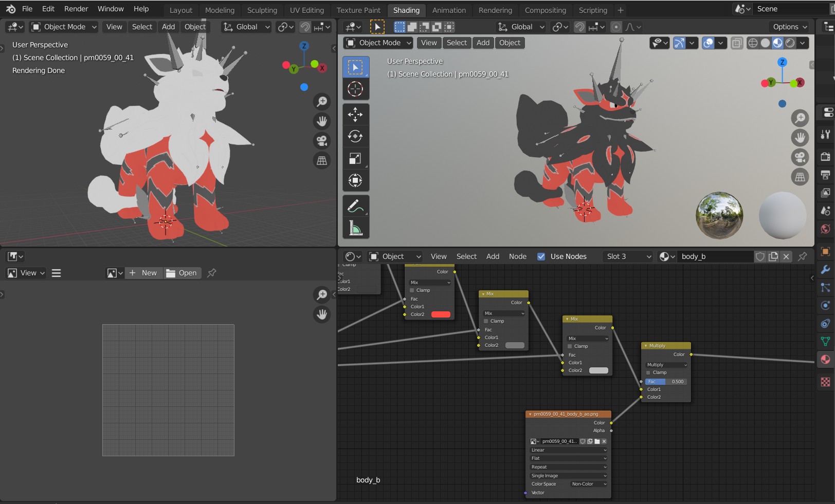Click red Color2 swatch in Mix node
The width and height of the screenshot is (835, 504).
click(441, 314)
